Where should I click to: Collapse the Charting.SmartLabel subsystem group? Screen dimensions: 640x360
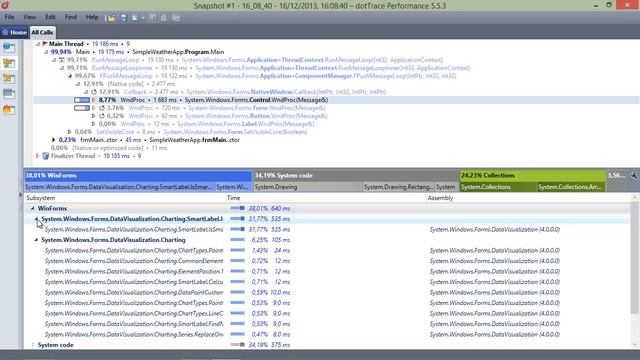[x=36, y=219]
